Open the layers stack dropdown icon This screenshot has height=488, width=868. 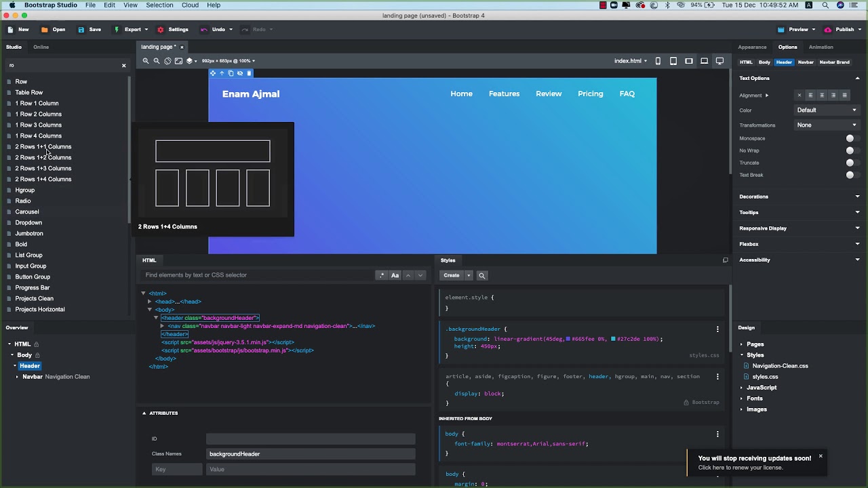[191, 61]
